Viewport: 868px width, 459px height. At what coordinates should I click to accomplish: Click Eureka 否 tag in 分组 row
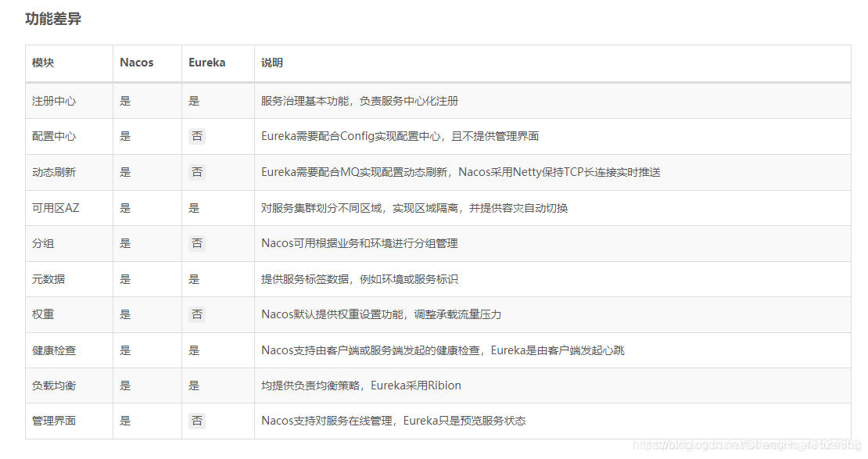tap(197, 243)
